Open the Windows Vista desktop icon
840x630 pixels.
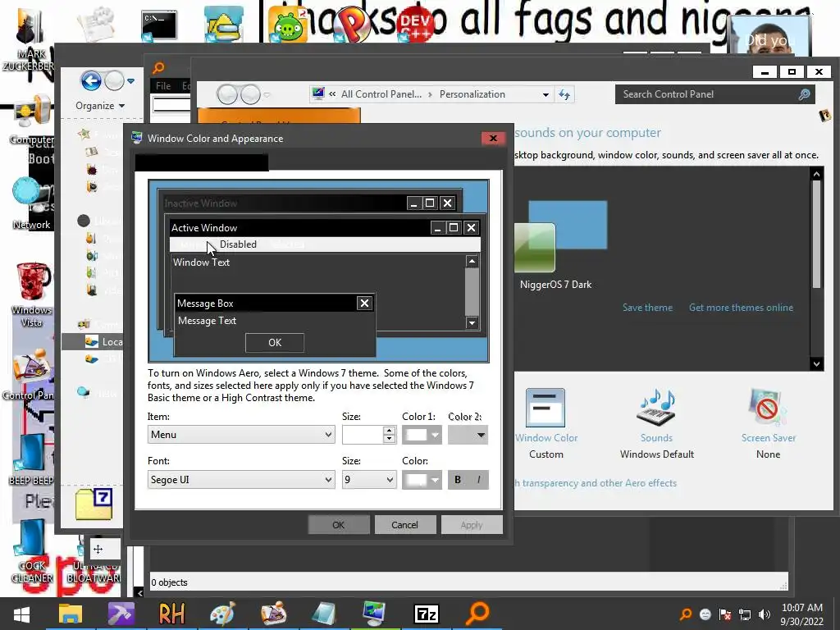(x=31, y=294)
